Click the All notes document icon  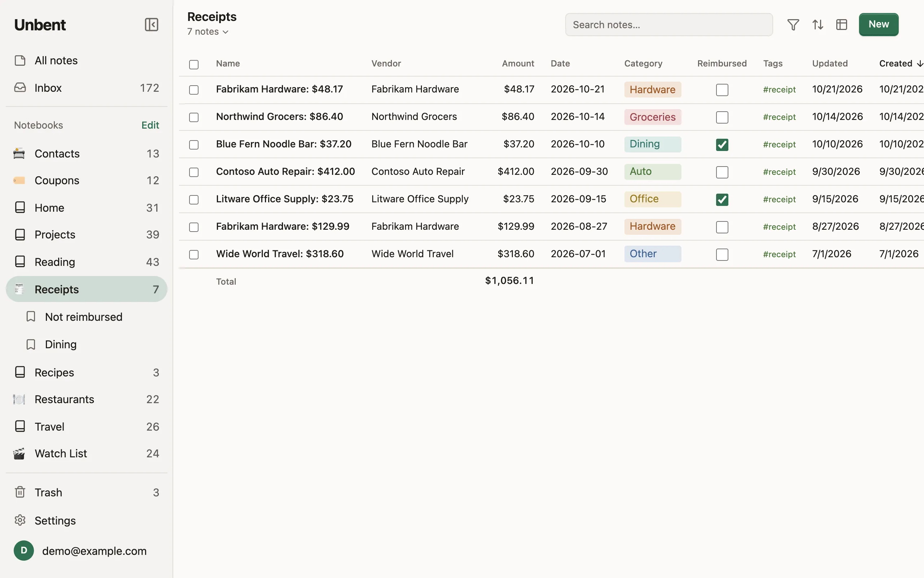click(x=20, y=60)
